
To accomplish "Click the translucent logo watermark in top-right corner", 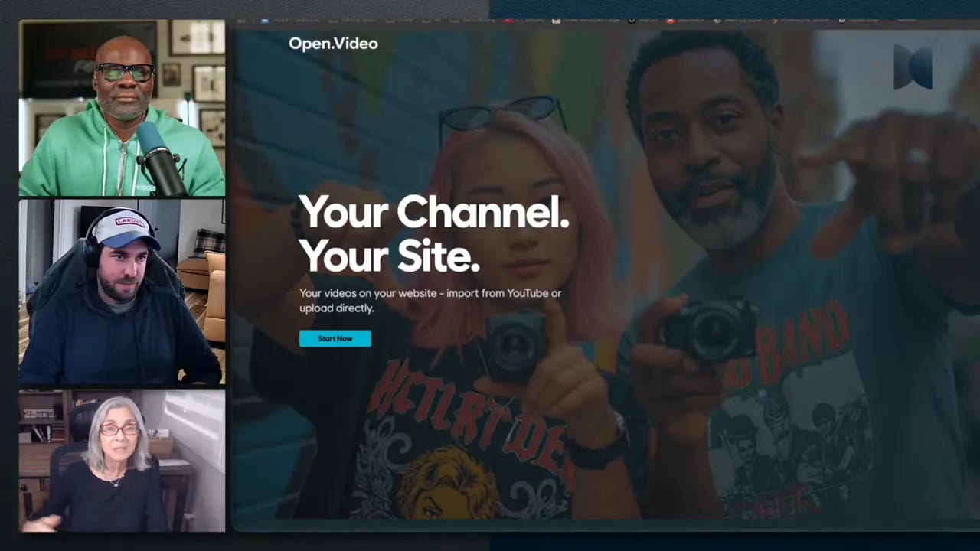I will tap(913, 67).
